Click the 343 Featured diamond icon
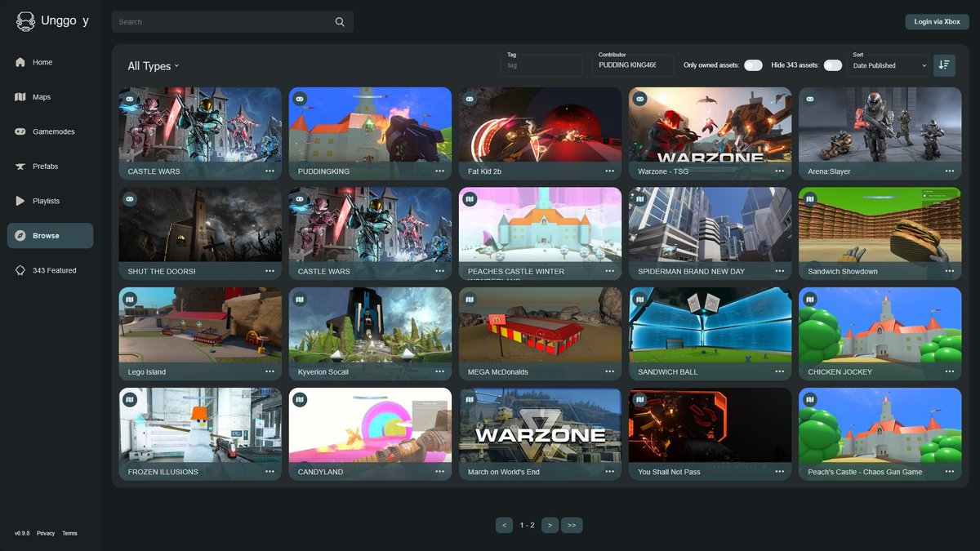 (20, 270)
